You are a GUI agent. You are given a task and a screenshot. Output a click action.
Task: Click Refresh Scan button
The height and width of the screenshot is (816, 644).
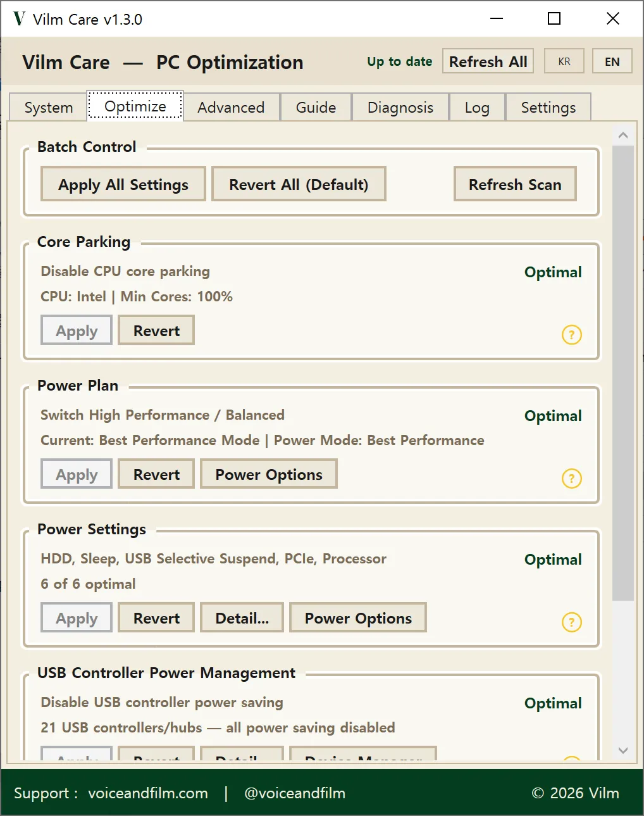point(515,184)
